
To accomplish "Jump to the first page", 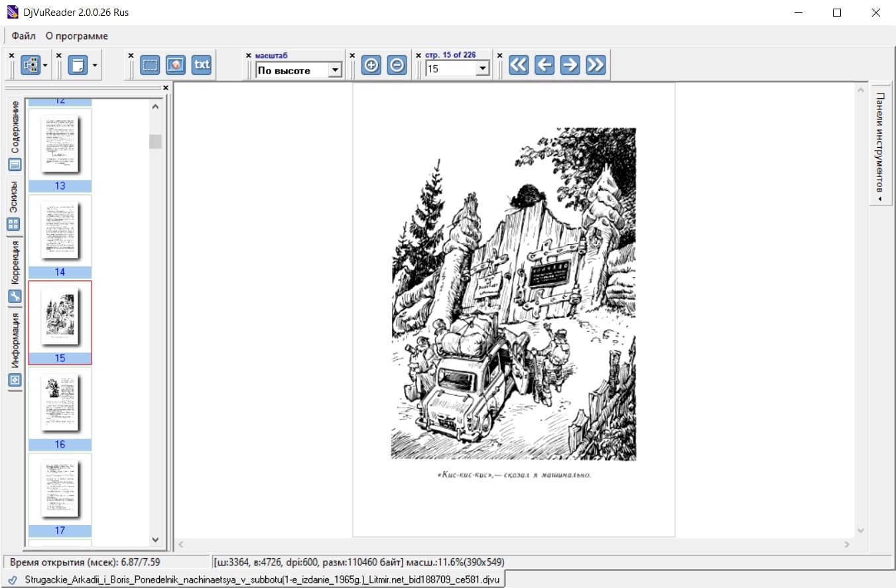I will tap(519, 65).
